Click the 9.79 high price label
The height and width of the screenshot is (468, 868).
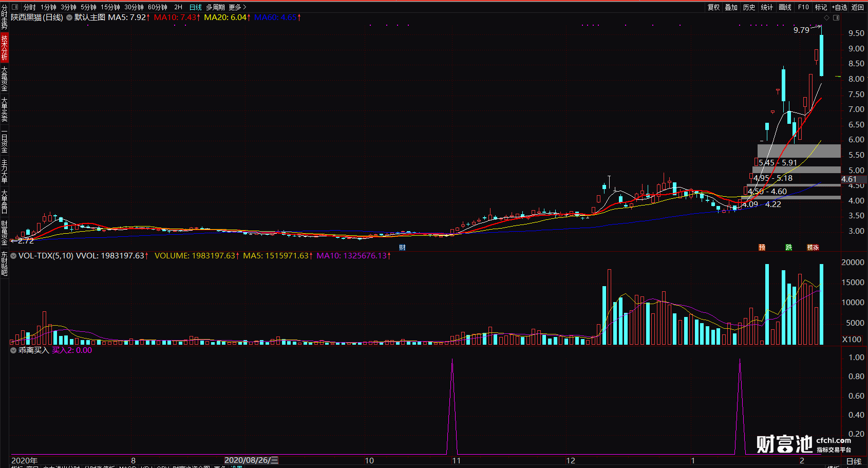click(x=801, y=30)
